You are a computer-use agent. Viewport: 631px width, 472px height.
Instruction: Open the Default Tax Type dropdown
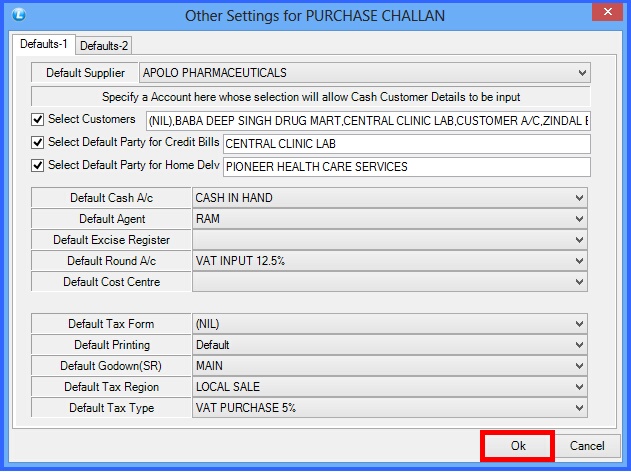(x=390, y=408)
